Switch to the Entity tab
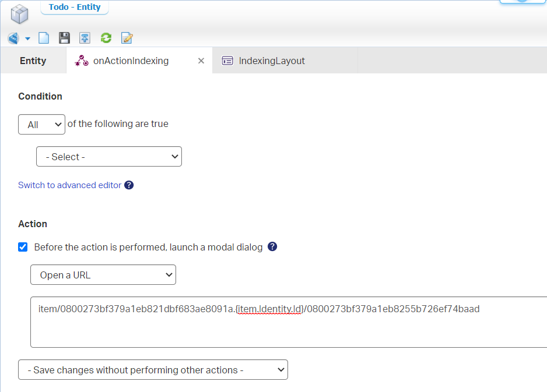This screenshot has width=547, height=392. 33,61
